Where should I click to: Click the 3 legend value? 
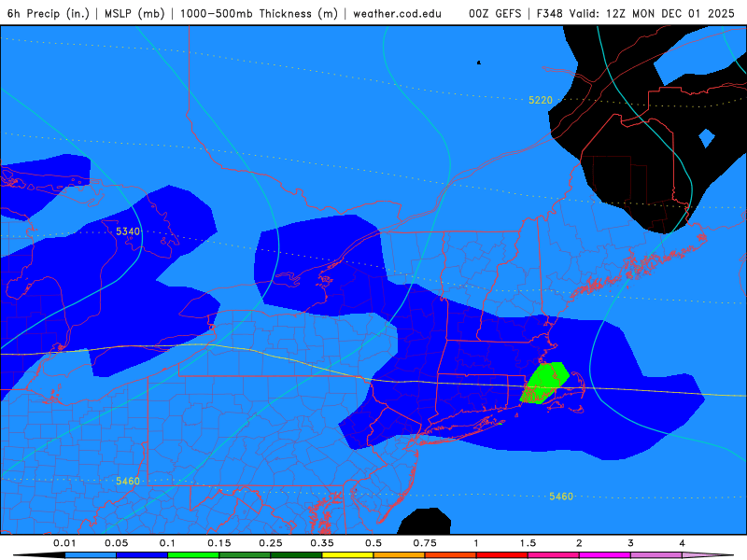(x=631, y=543)
